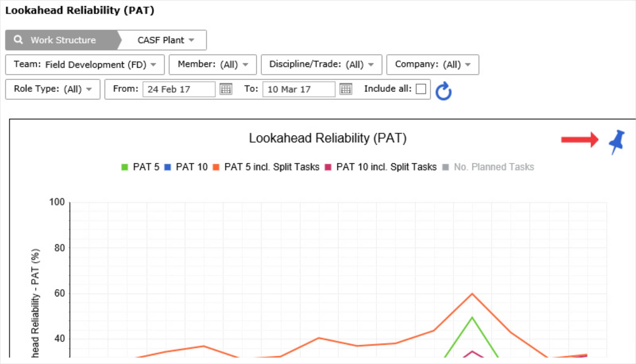Toggle PAT 5 series in legend
636x364 pixels.
pos(140,167)
